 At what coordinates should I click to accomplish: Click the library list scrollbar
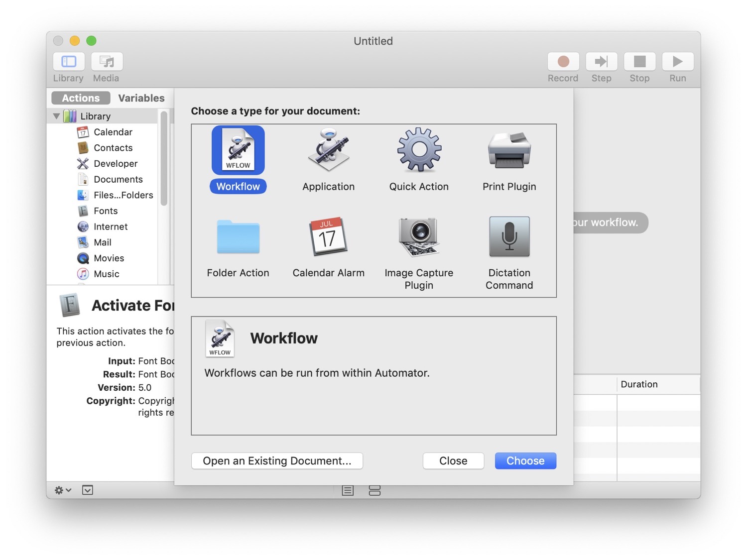pyautogui.click(x=164, y=158)
